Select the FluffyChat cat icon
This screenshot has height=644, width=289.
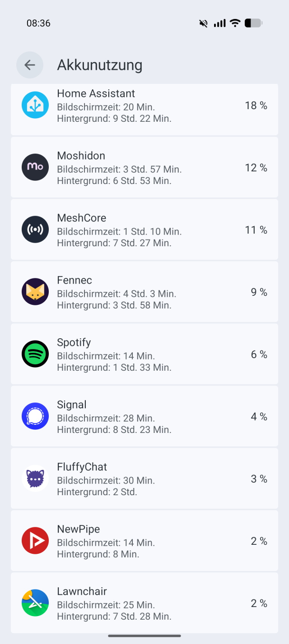pos(35,478)
